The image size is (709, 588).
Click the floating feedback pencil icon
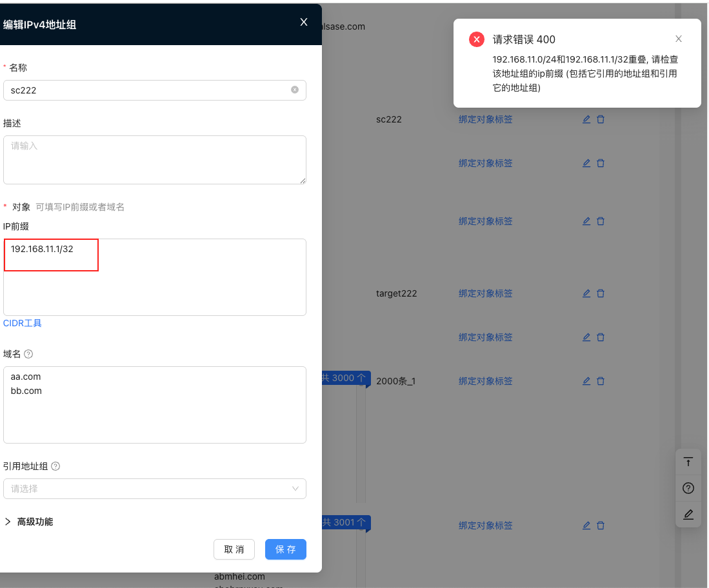coord(688,514)
